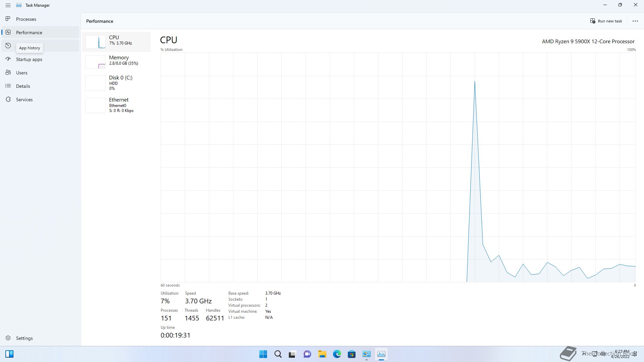This screenshot has width=644, height=362.
Task: Click the large CPU heading
Action: tap(169, 40)
